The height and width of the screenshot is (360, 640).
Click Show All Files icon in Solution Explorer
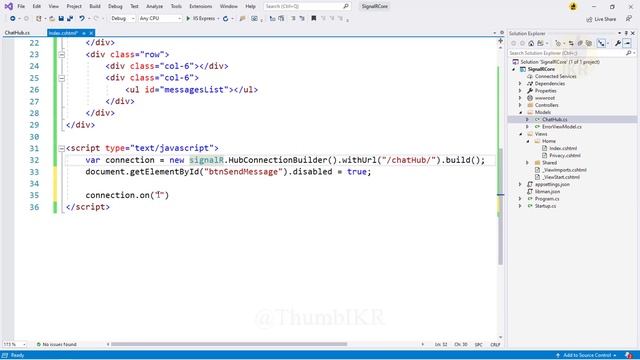589,43
